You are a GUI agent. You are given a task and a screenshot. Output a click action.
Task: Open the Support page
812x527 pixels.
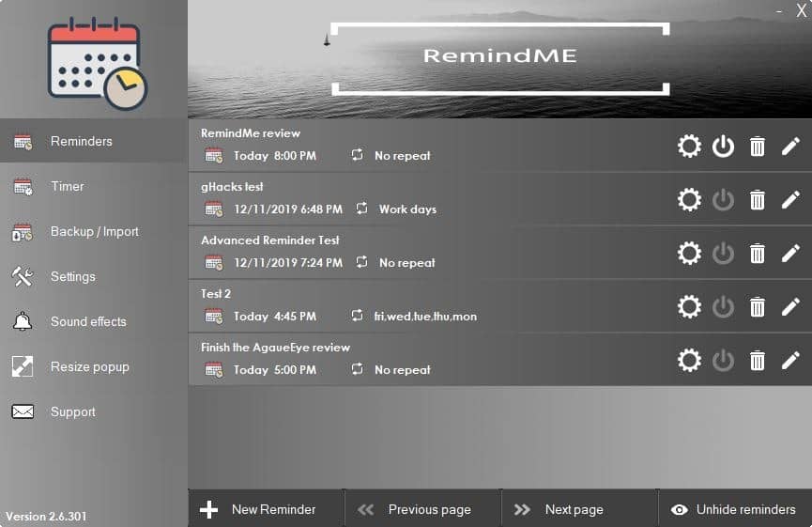pos(94,411)
